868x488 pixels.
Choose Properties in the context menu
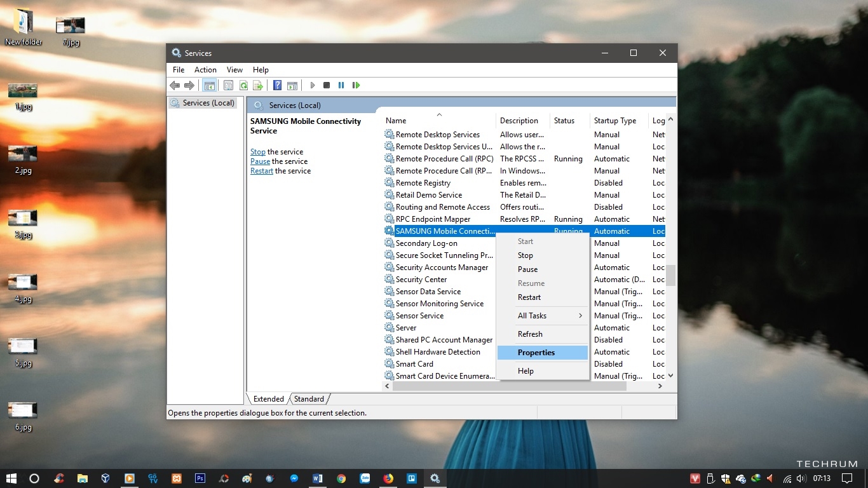[536, 353]
